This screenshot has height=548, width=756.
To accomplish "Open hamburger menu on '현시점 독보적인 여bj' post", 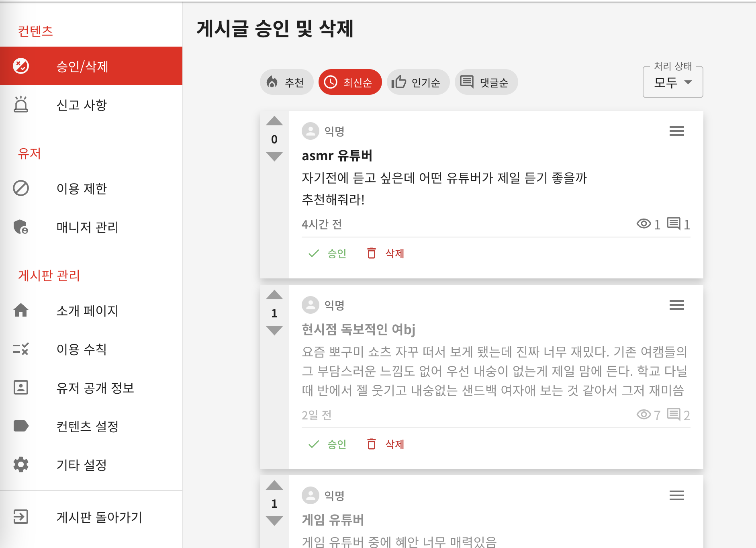I will click(x=677, y=305).
